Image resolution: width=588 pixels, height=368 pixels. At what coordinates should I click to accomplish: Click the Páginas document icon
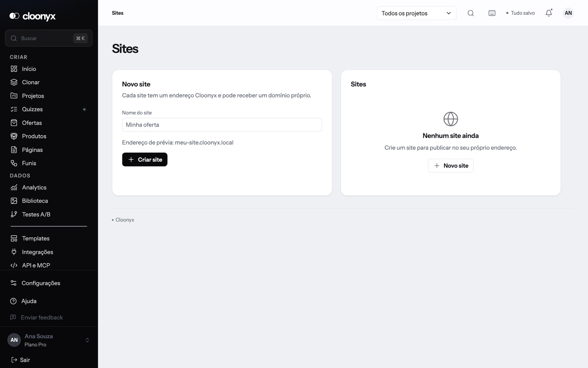click(x=14, y=150)
